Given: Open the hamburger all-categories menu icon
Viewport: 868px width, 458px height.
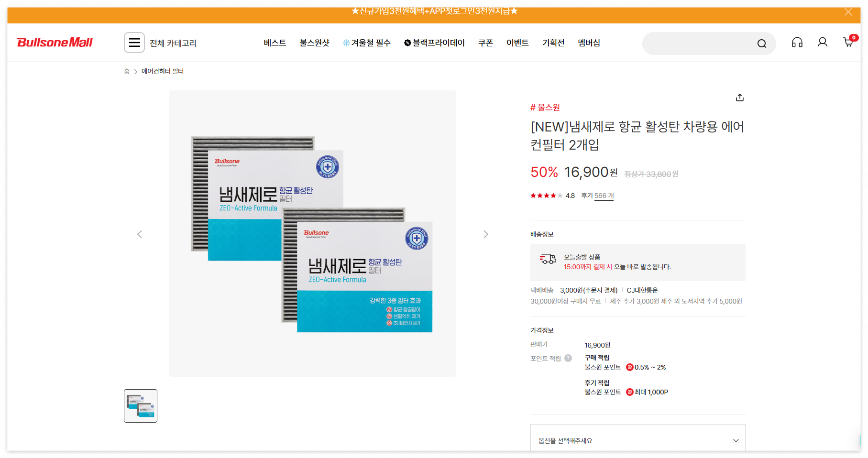Looking at the screenshot, I should (x=134, y=43).
